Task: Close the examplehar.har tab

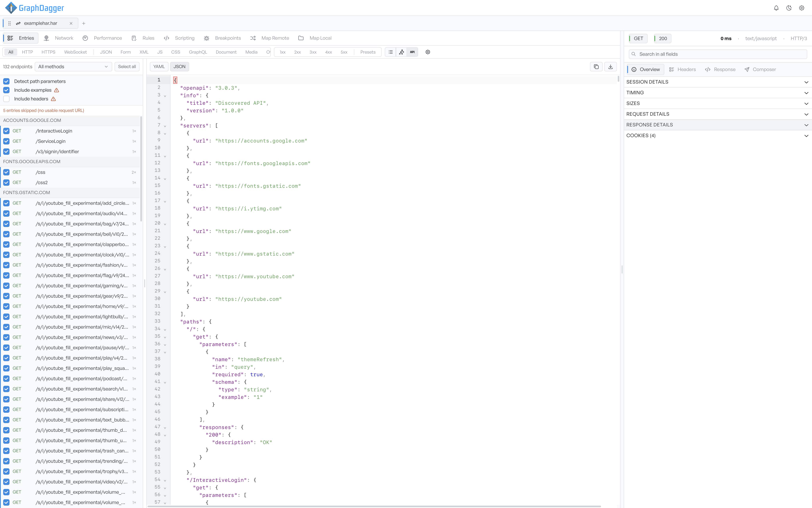Action: pos(71,24)
